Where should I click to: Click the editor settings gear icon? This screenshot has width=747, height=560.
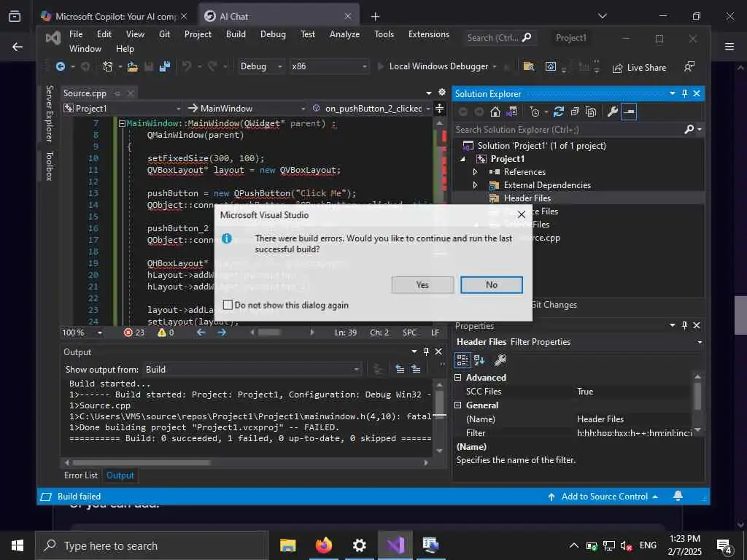pyautogui.click(x=442, y=92)
